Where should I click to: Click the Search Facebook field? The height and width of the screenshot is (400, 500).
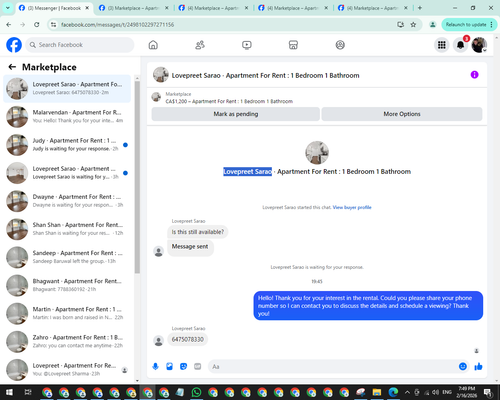click(80, 45)
